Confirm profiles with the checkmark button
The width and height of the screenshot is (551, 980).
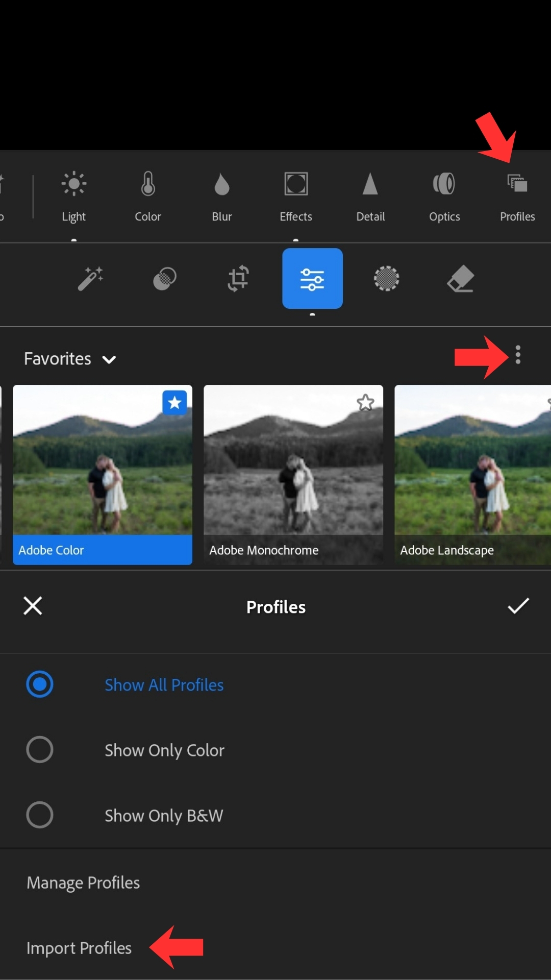[x=518, y=606]
